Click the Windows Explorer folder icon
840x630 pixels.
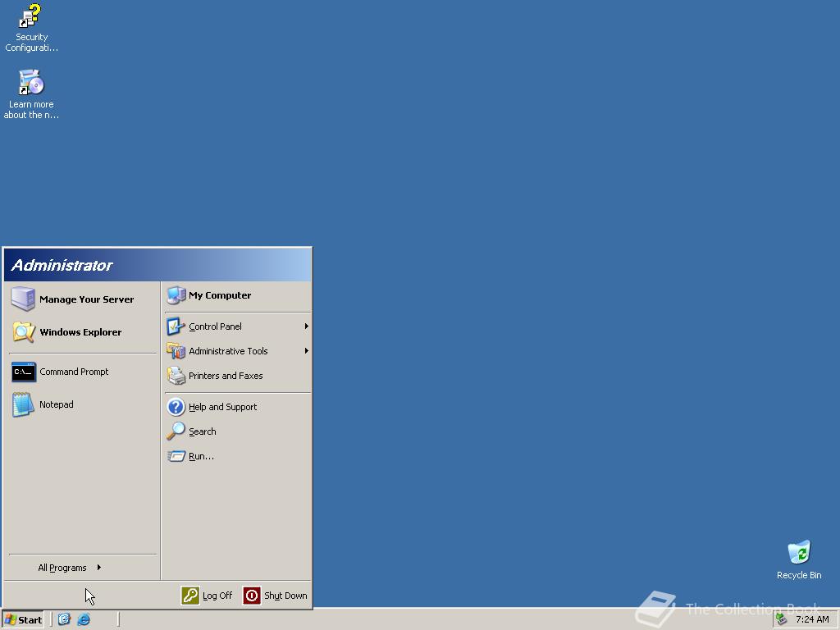coord(24,332)
